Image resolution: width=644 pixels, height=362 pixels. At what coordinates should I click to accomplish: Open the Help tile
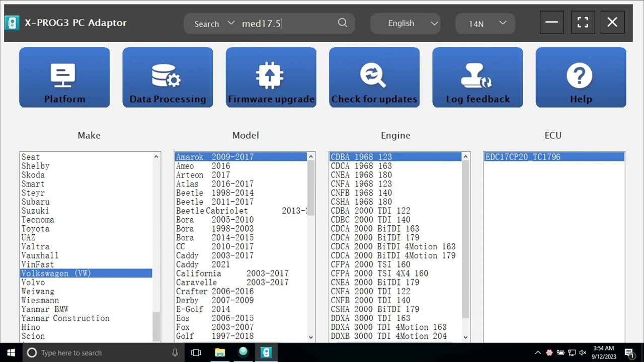[x=581, y=77]
